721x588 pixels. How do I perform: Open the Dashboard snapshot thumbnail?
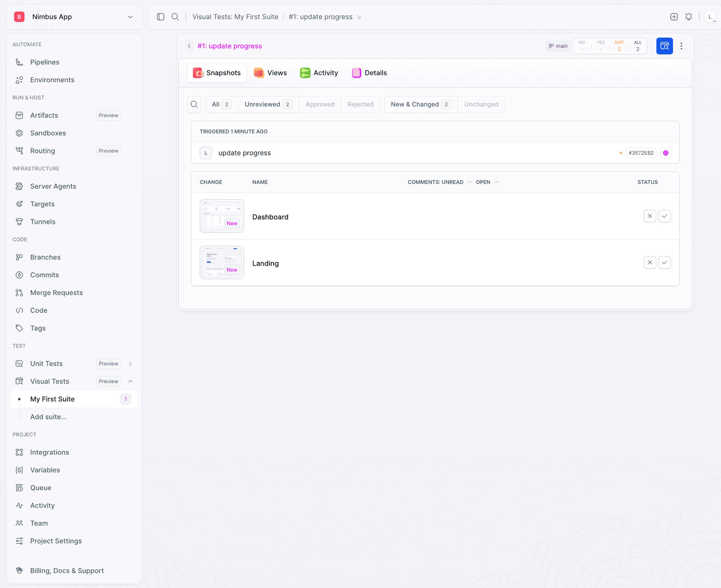[222, 216]
